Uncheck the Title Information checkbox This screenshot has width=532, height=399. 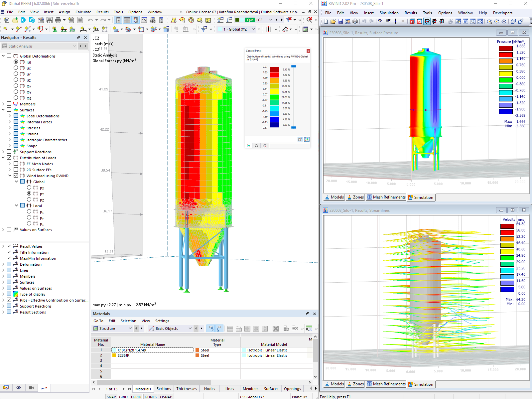9,252
